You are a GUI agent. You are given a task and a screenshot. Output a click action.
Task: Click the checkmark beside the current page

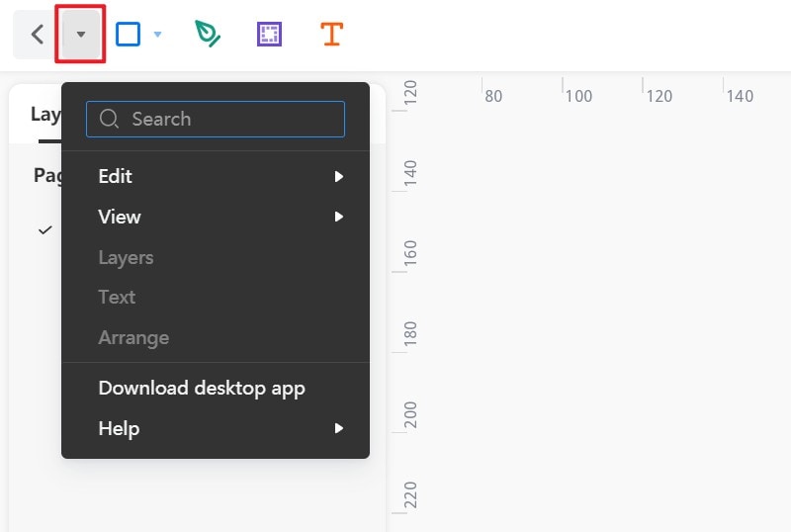44,229
